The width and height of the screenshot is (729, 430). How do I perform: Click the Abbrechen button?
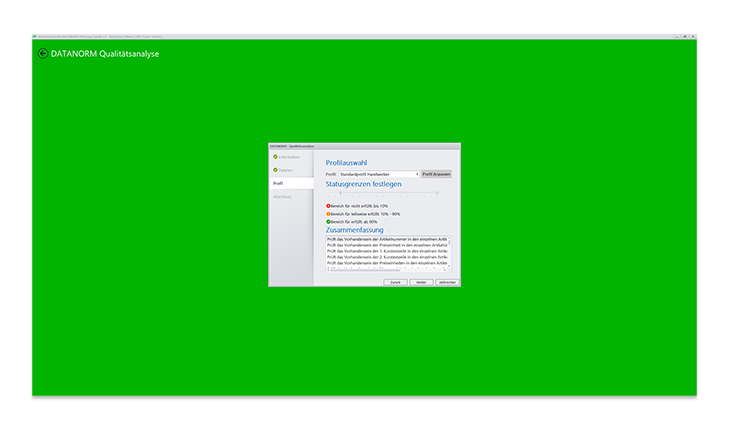[x=447, y=282]
